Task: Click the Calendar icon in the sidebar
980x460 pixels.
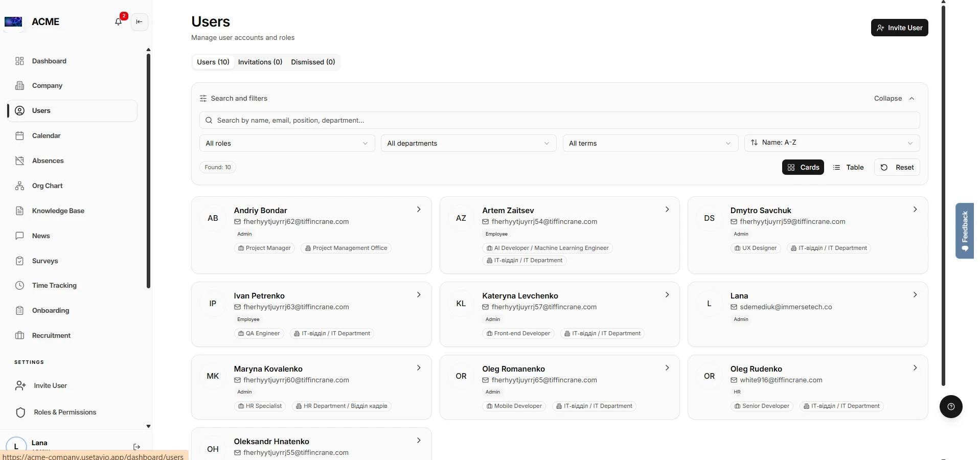Action: (x=19, y=135)
